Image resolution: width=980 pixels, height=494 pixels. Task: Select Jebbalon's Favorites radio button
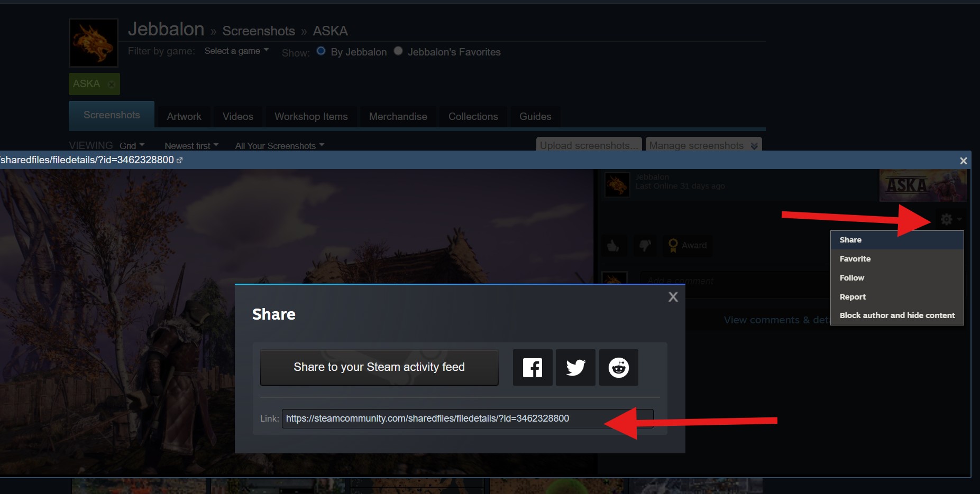398,51
